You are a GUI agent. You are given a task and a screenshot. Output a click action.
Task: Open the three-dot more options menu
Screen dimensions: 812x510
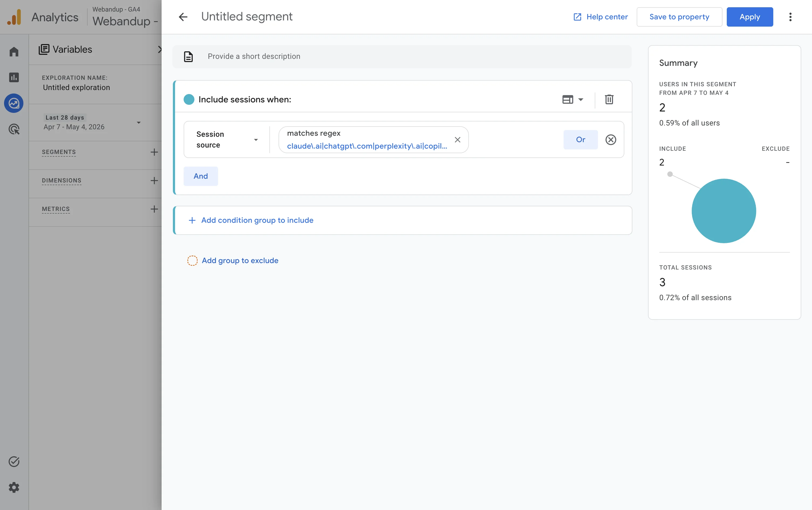tap(790, 17)
